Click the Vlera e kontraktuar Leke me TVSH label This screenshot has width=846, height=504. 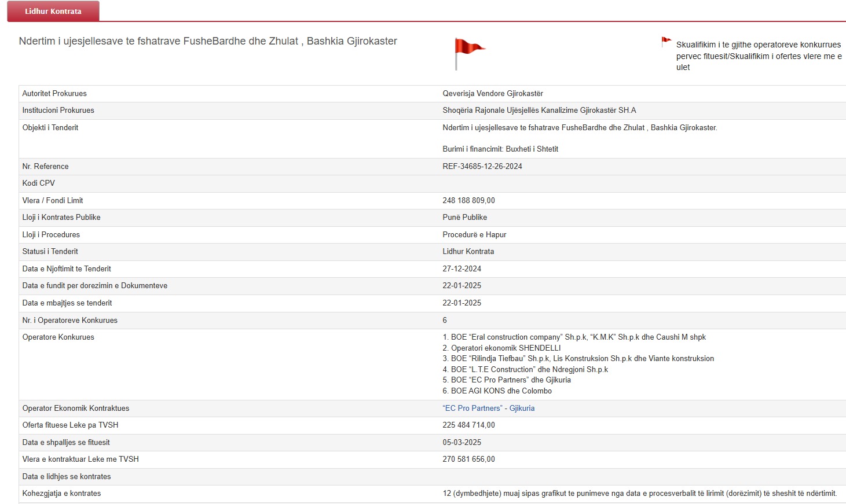[80, 459]
